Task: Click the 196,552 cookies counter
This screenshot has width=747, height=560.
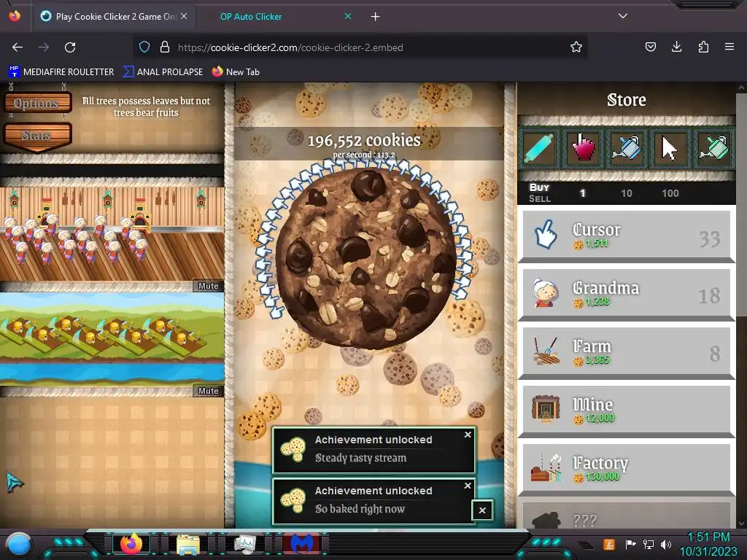Action: point(364,140)
